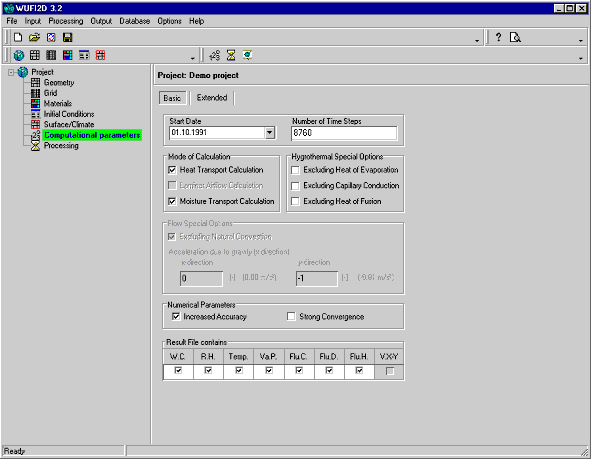The image size is (591, 459).
Task: Select Initial Conditions tree item
Action: pyautogui.click(x=69, y=114)
